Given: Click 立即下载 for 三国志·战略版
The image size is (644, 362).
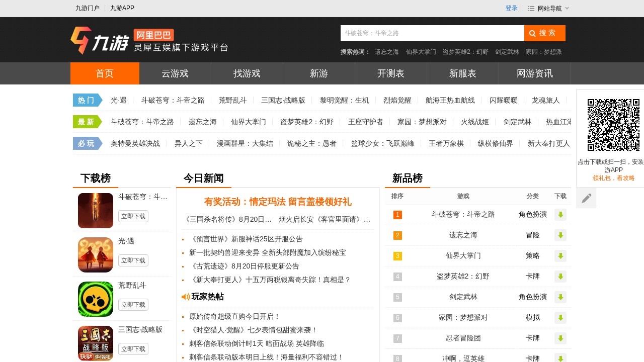Looking at the screenshot, I should 133,349.
